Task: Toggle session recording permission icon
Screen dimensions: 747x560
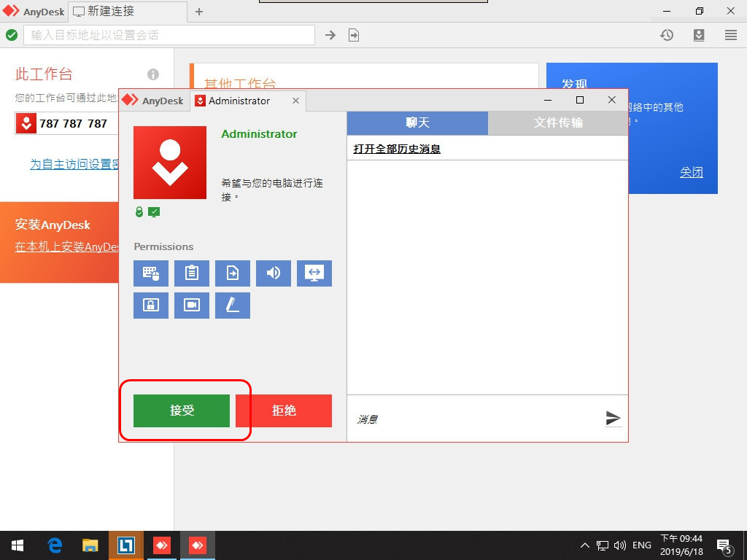Action: tap(192, 306)
